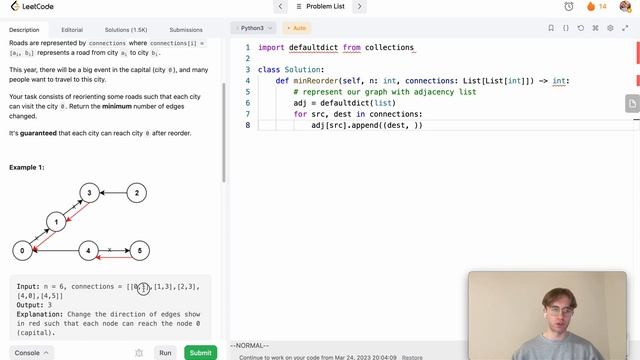Click line number 2 in the gutter
The height and width of the screenshot is (360, 640).
click(x=248, y=58)
